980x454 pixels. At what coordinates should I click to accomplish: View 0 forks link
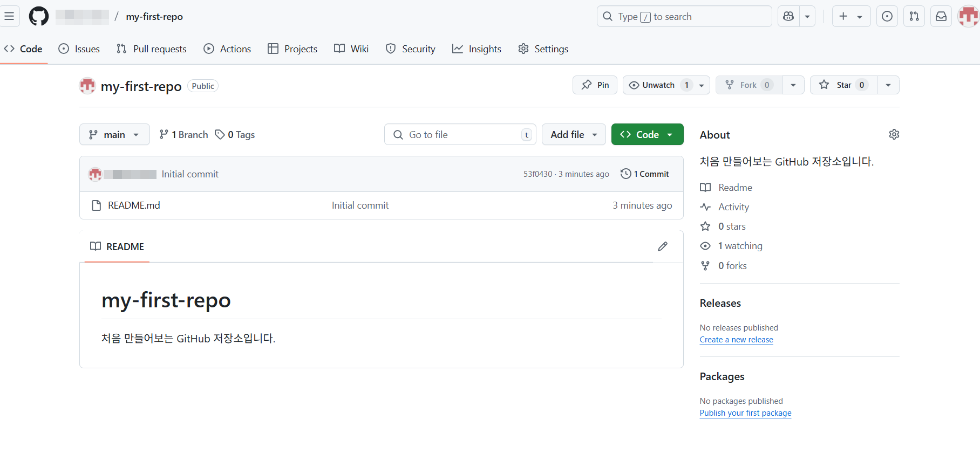tap(724, 265)
